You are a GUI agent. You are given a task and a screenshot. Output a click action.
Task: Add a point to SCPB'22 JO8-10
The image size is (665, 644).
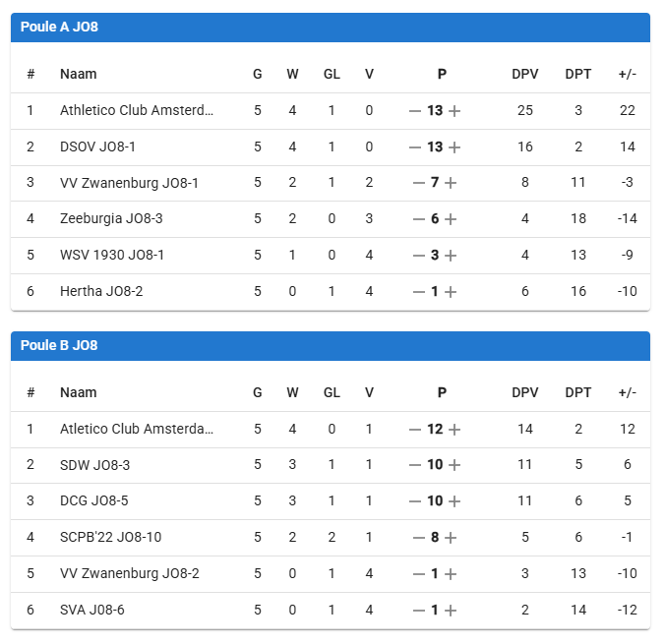tap(451, 538)
